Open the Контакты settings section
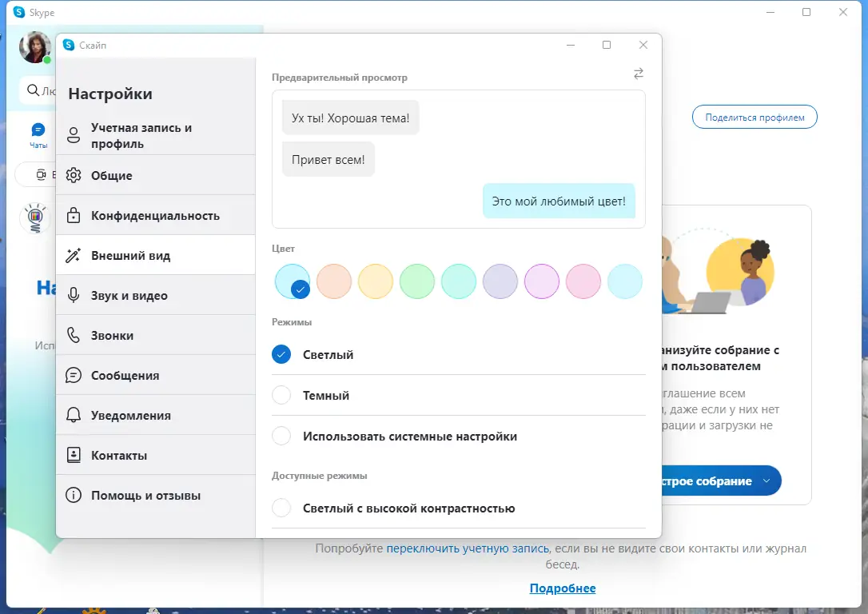The image size is (868, 614). 156,455
